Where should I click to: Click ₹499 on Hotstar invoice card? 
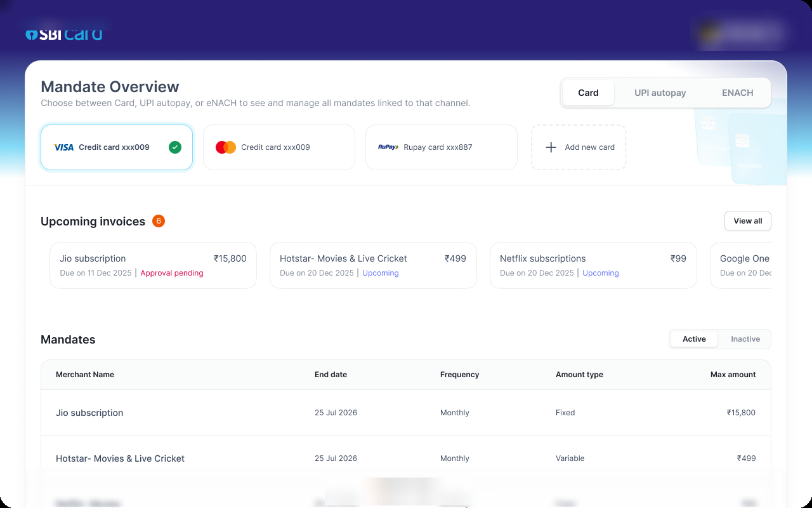455,258
